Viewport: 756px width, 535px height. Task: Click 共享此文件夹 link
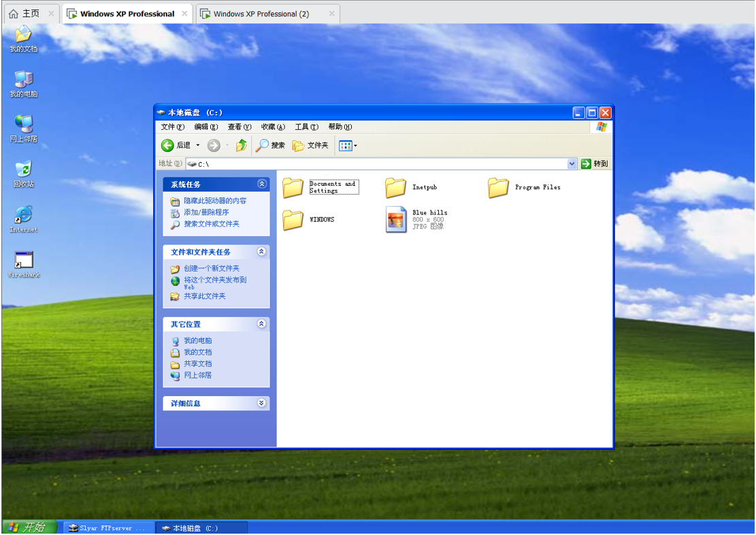[x=204, y=296]
